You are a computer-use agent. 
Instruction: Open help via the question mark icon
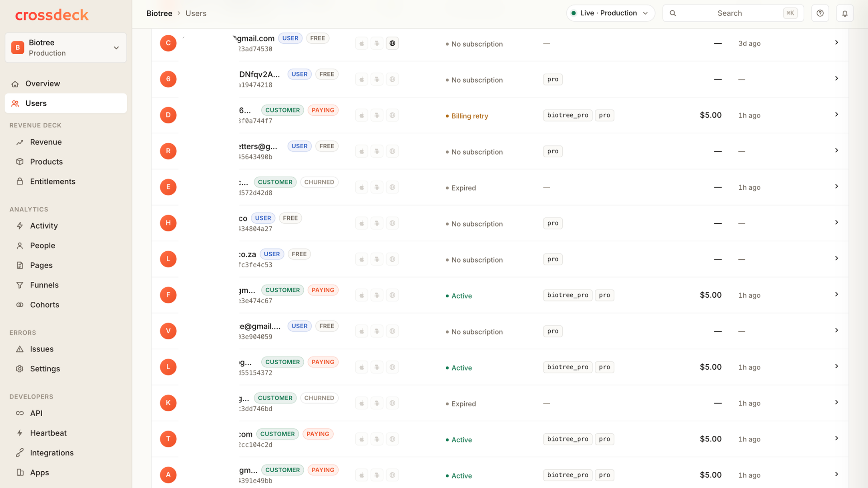tap(820, 13)
